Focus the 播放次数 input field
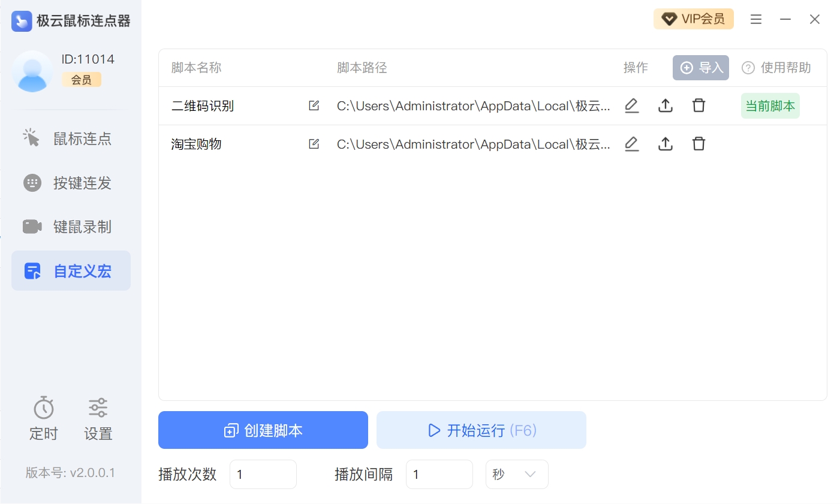The width and height of the screenshot is (840, 504). (263, 474)
